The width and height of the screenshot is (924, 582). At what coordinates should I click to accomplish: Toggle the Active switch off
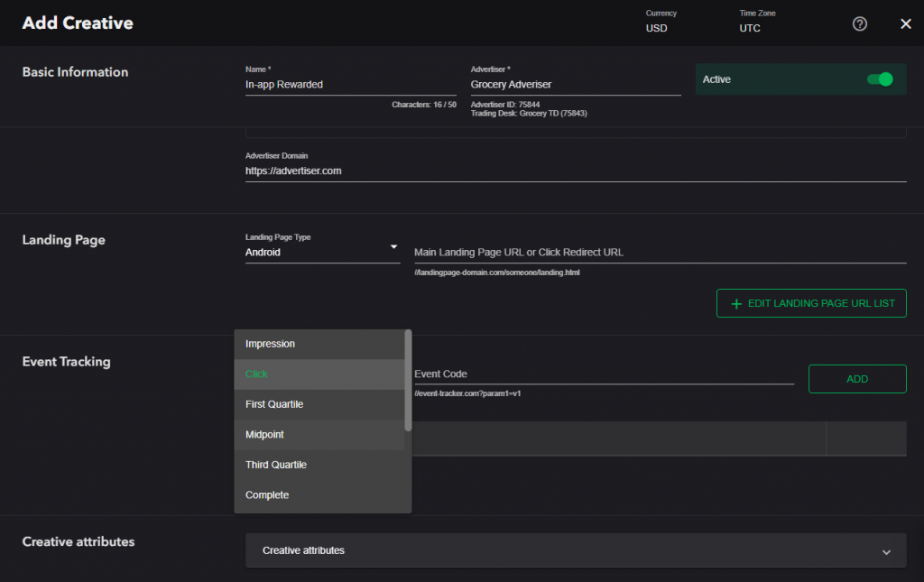(879, 79)
